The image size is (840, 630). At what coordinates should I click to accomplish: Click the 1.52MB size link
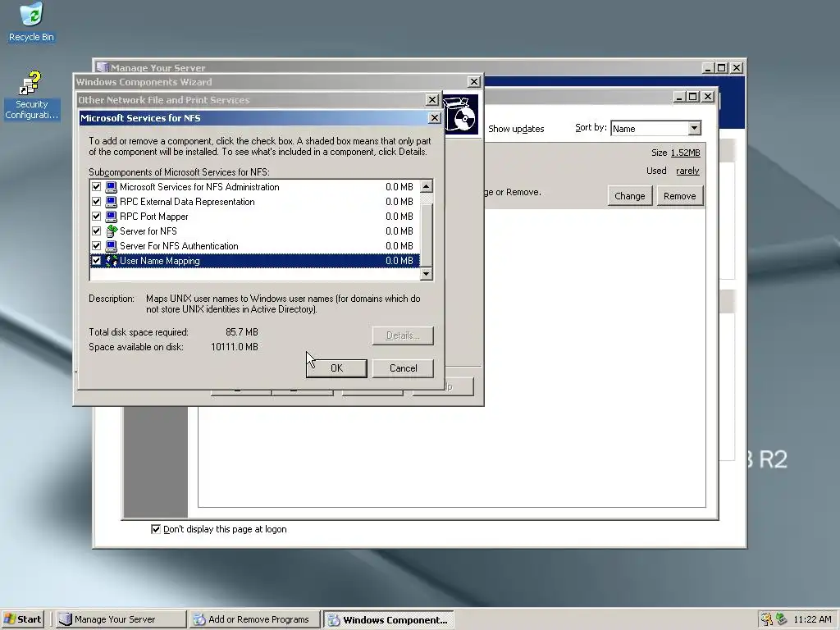point(685,153)
